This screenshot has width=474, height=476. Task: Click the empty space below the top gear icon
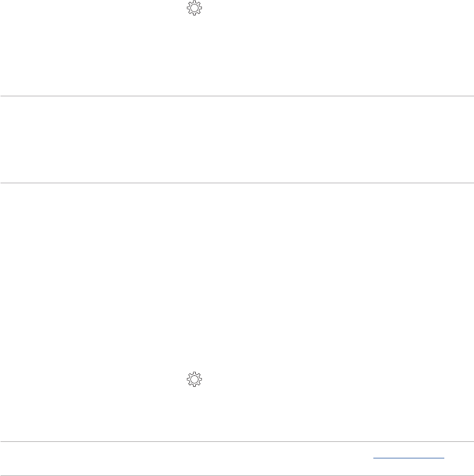point(195,56)
